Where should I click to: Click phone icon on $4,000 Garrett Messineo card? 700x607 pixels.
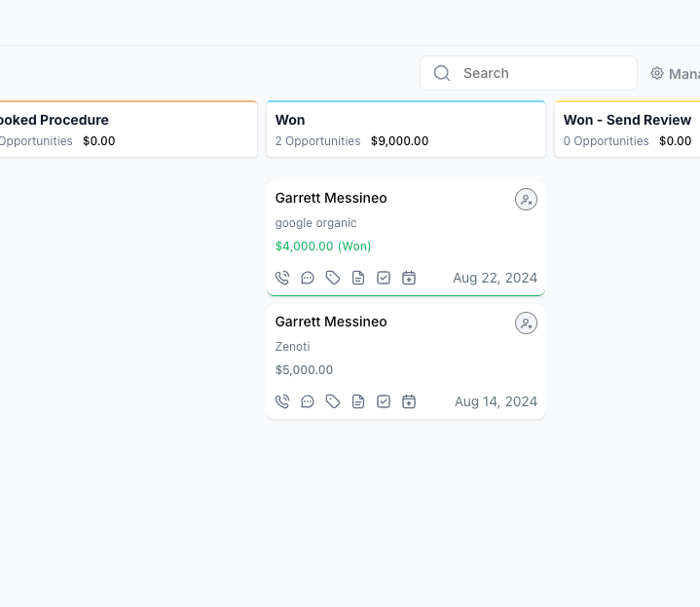tap(282, 278)
